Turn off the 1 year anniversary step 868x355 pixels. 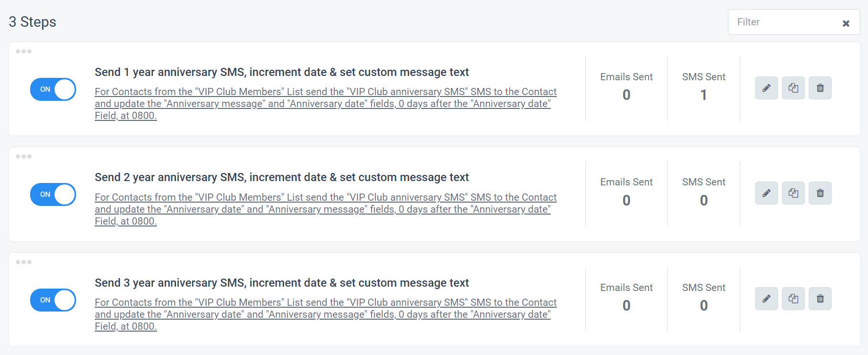[x=53, y=89]
